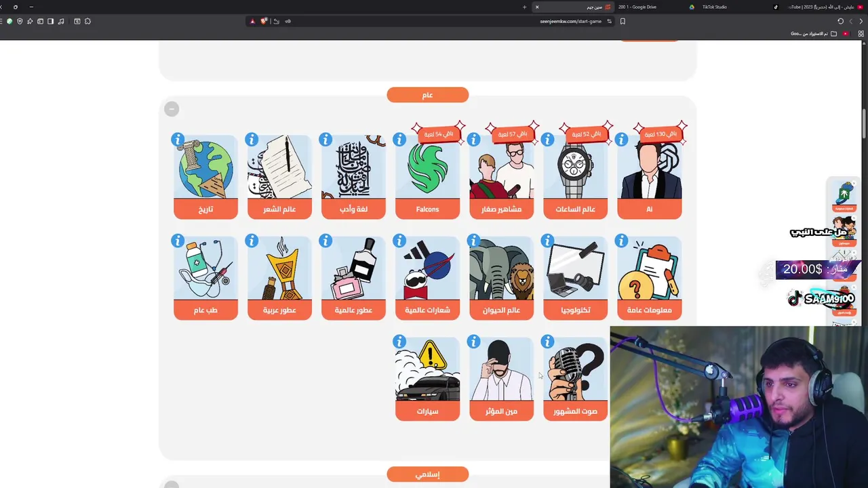The width and height of the screenshot is (868, 488).
Task: Open the YouTube bookmark in bookmarks bar
Action: coord(846,33)
